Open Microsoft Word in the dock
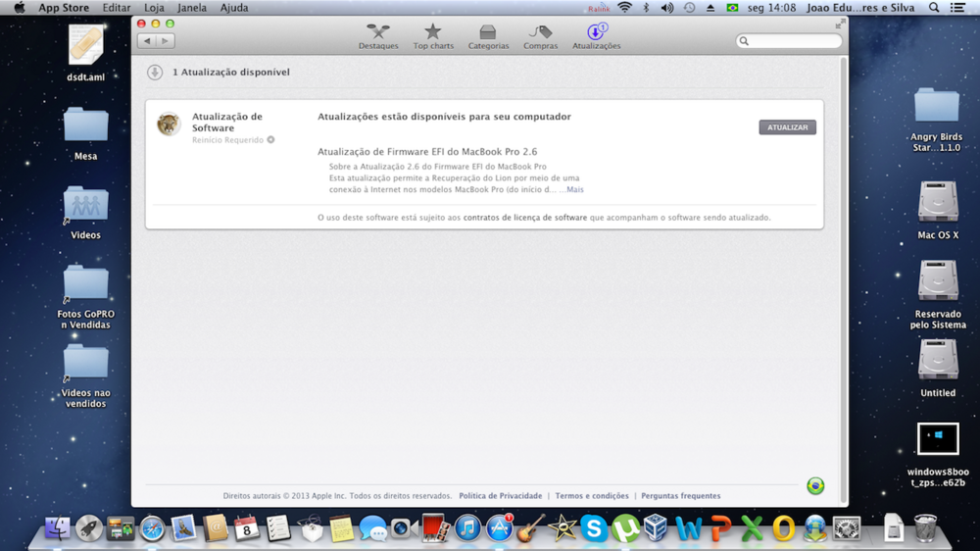Viewport: 980px width, 551px height. point(688,528)
